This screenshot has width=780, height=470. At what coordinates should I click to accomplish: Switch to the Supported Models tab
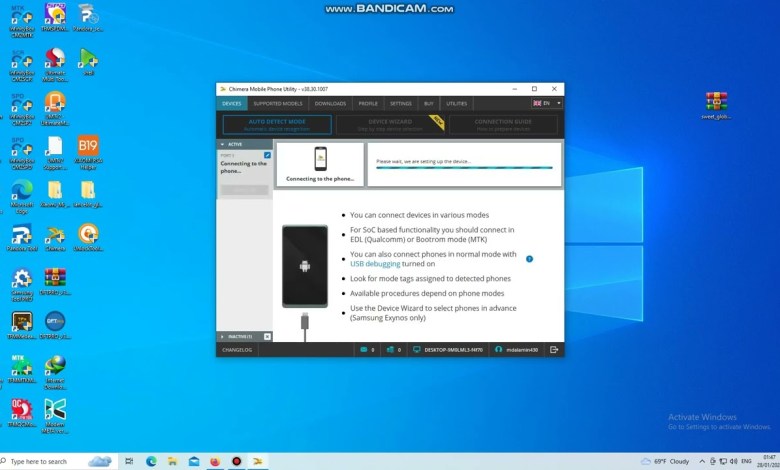tap(277, 103)
